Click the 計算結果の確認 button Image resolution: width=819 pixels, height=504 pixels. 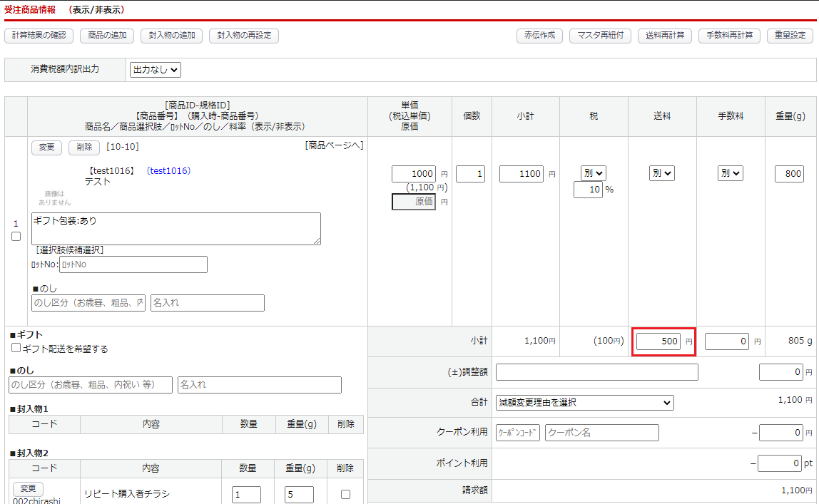click(39, 36)
